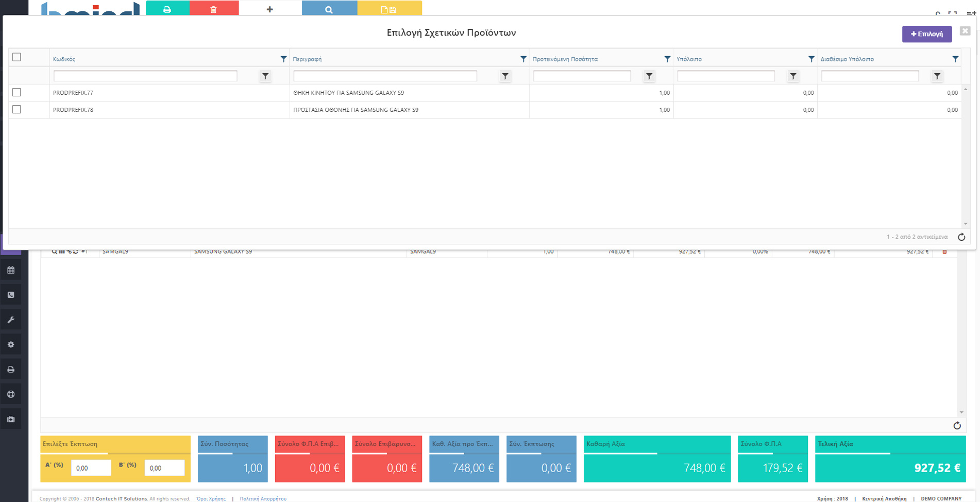Viewport: 980px width, 502px height.
Task: Click the plus add toolbar button
Action: [269, 9]
